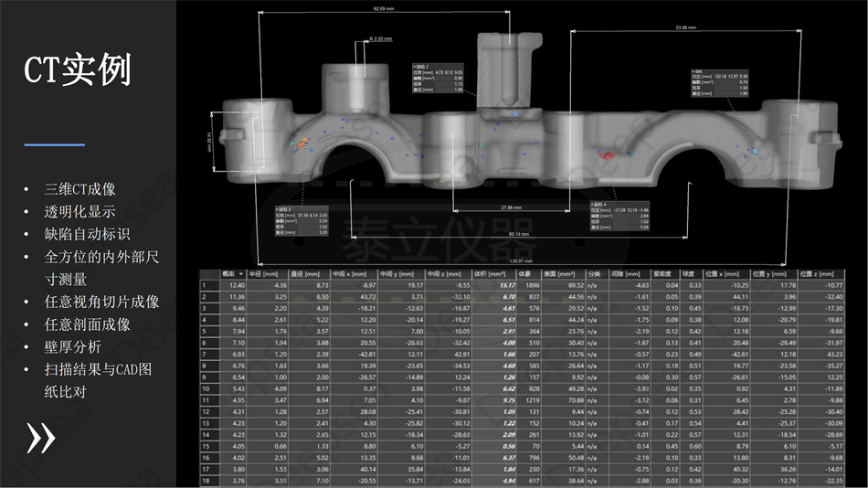Click the CT实例 slide title
Viewport: 868px width, 488px height.
click(x=77, y=69)
